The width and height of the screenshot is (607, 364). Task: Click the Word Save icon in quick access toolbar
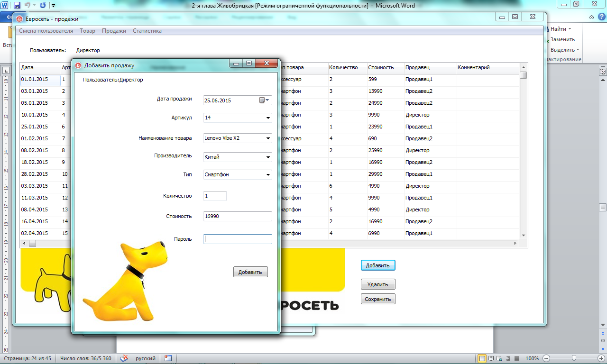click(x=17, y=5)
